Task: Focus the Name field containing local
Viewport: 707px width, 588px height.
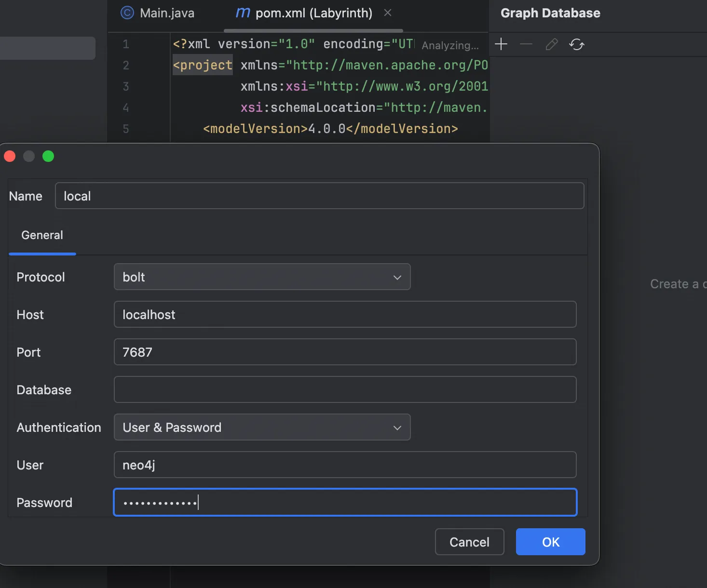Action: (x=319, y=196)
